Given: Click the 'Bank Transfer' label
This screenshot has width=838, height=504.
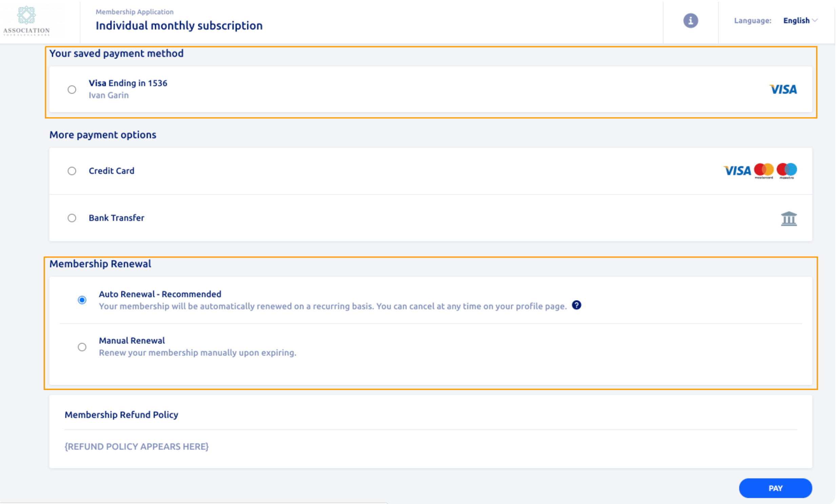Looking at the screenshot, I should tap(117, 218).
